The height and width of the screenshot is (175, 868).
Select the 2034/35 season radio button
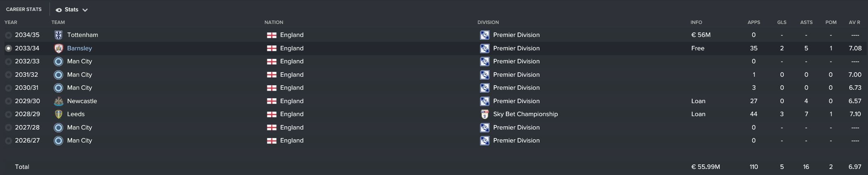click(x=8, y=35)
